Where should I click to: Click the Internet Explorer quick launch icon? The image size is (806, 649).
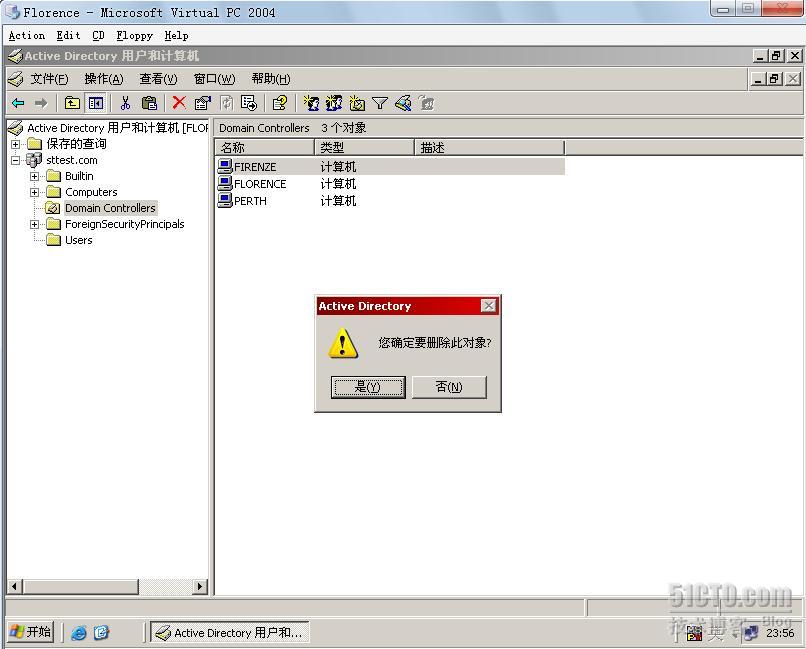click(79, 633)
